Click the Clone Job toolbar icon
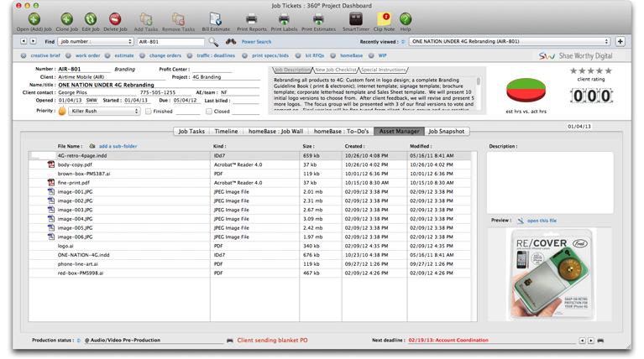Viewport: 644px width, 359px height. click(66, 18)
